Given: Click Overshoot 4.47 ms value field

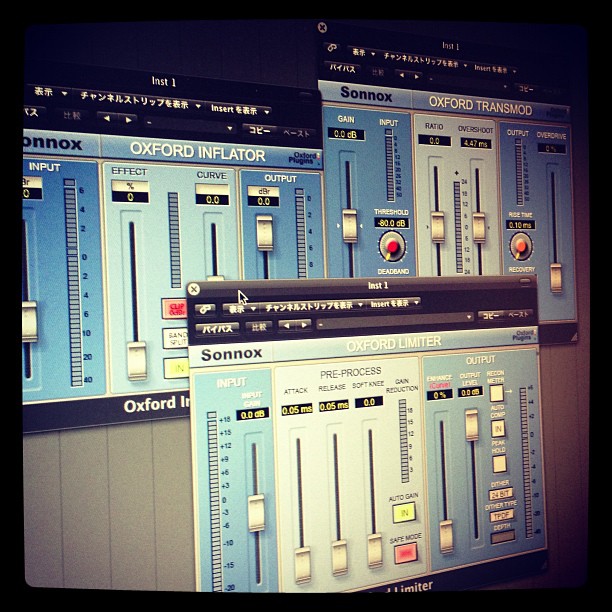Looking at the screenshot, I should [x=475, y=143].
